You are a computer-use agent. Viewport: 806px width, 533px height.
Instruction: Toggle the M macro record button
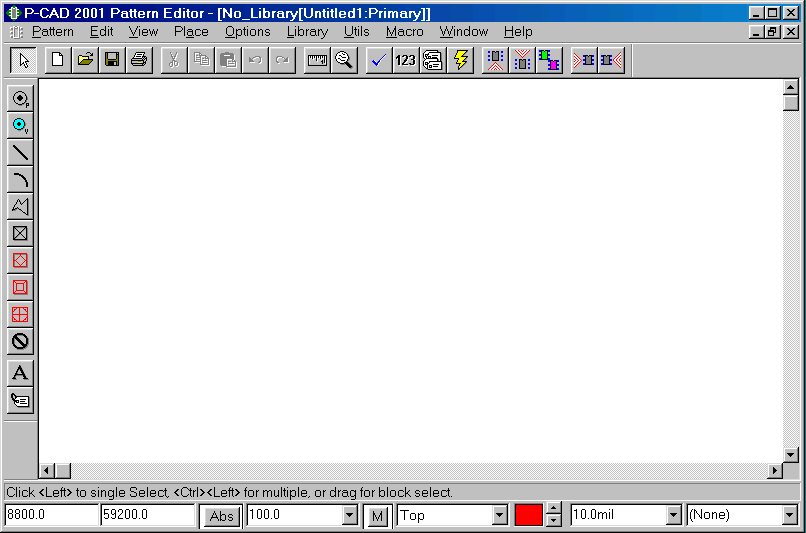tap(377, 516)
